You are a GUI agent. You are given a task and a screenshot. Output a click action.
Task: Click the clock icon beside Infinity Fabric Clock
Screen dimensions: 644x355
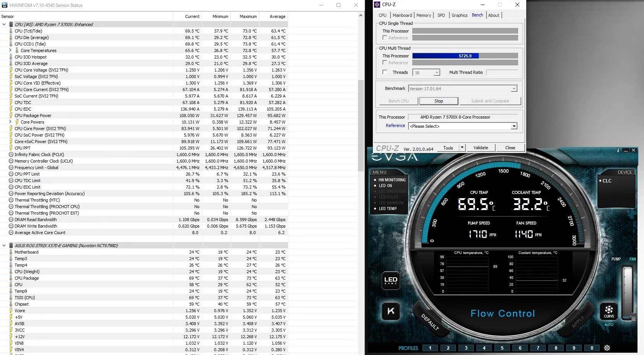[x=11, y=155]
